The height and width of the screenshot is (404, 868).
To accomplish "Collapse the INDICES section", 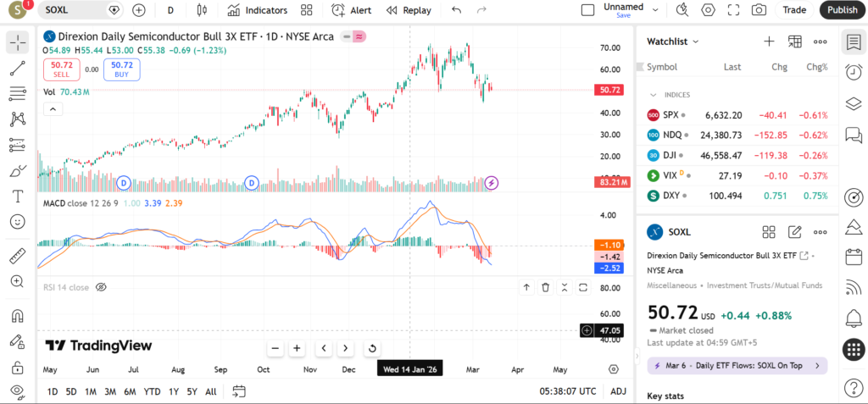I will [654, 95].
